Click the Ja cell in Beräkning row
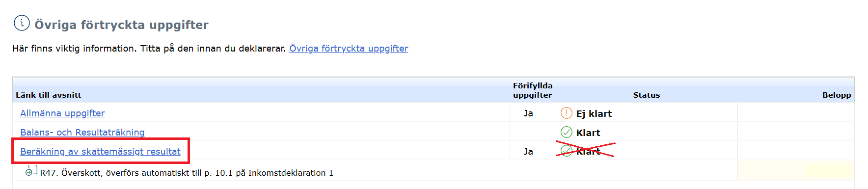Screen dimensions: 868x189 (528, 151)
